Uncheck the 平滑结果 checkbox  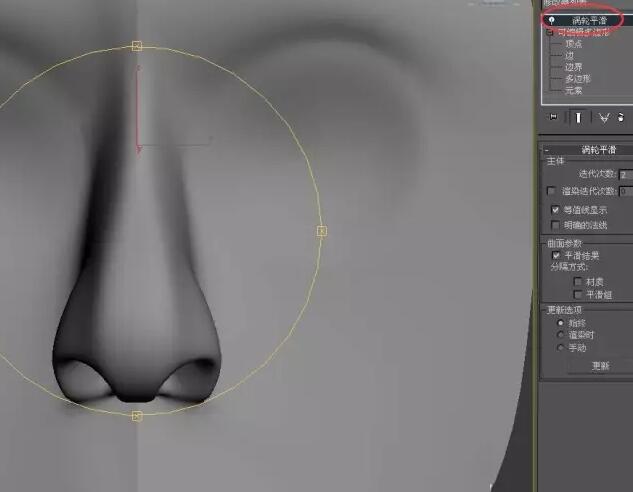pyautogui.click(x=556, y=255)
